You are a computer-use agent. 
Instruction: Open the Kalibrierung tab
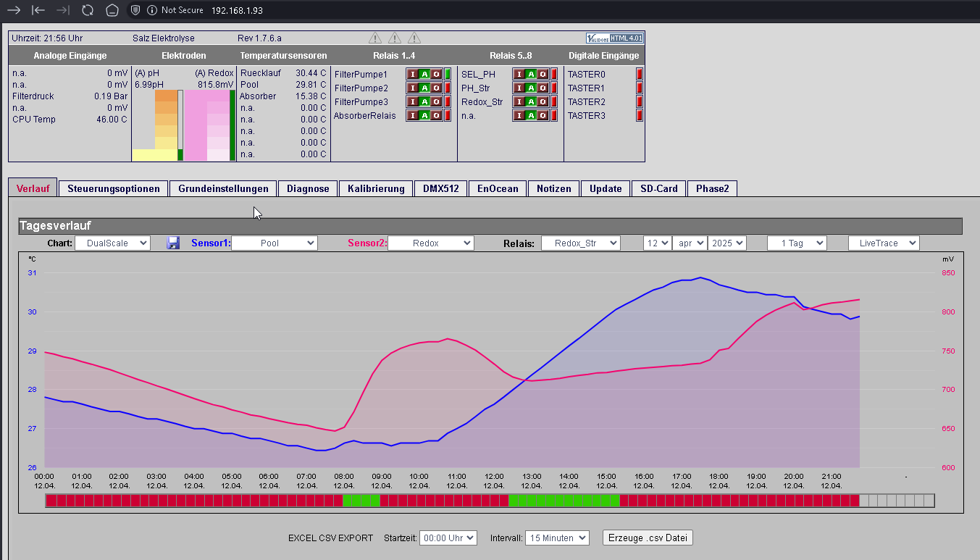[376, 188]
